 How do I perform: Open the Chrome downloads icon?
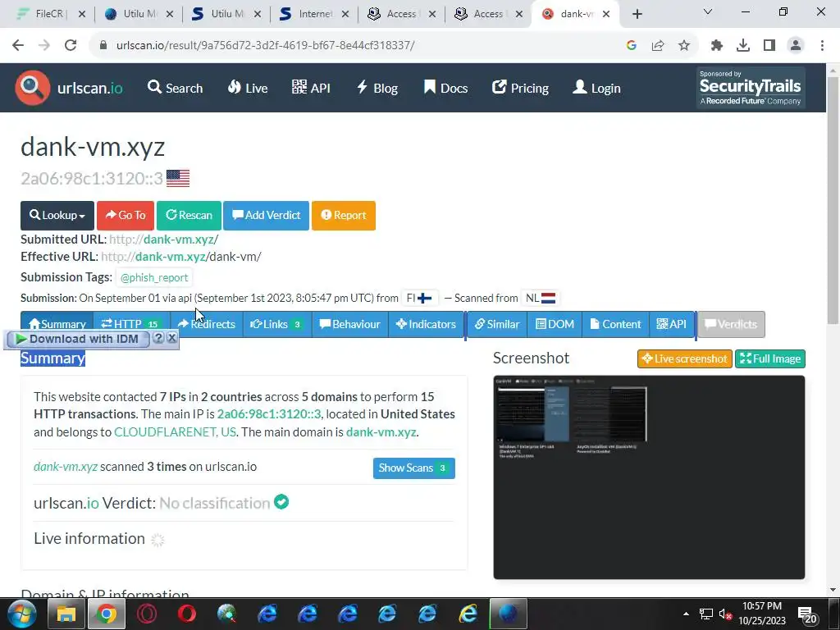[743, 46]
